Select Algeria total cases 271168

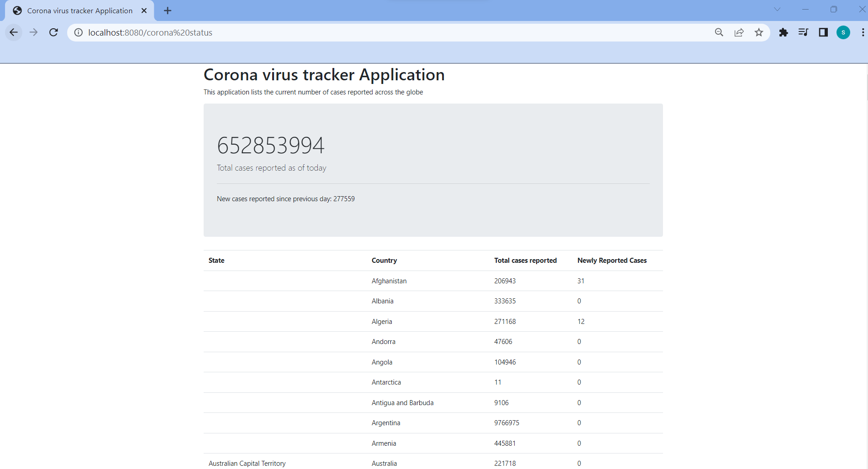tap(505, 322)
